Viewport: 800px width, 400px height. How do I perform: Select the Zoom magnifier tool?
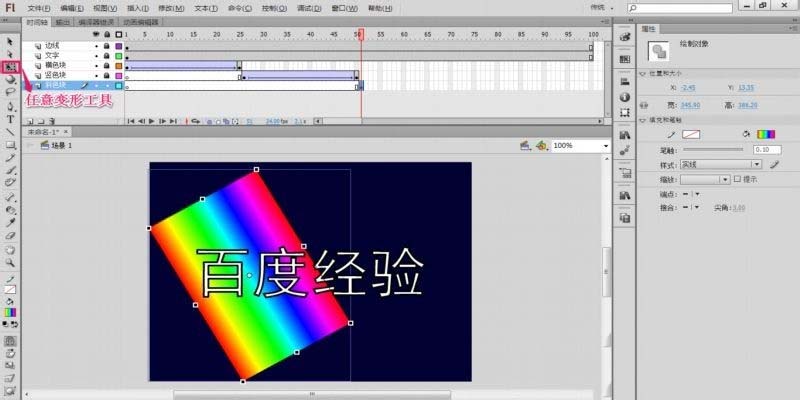pos(10,263)
